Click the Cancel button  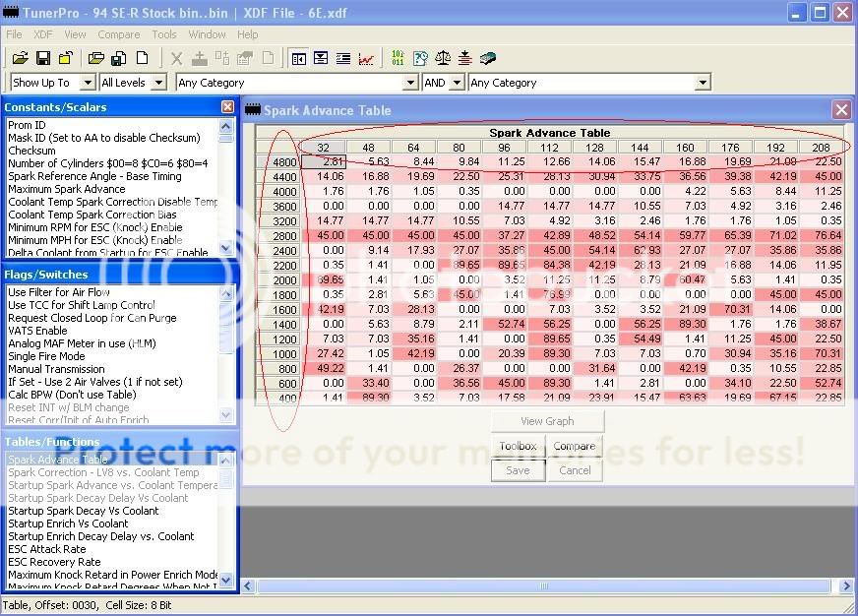tap(574, 470)
